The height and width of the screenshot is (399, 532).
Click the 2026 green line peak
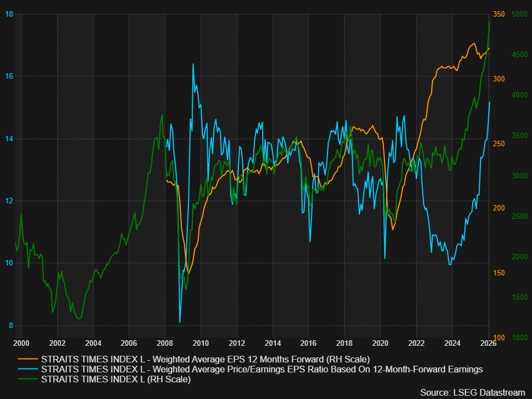(490, 22)
